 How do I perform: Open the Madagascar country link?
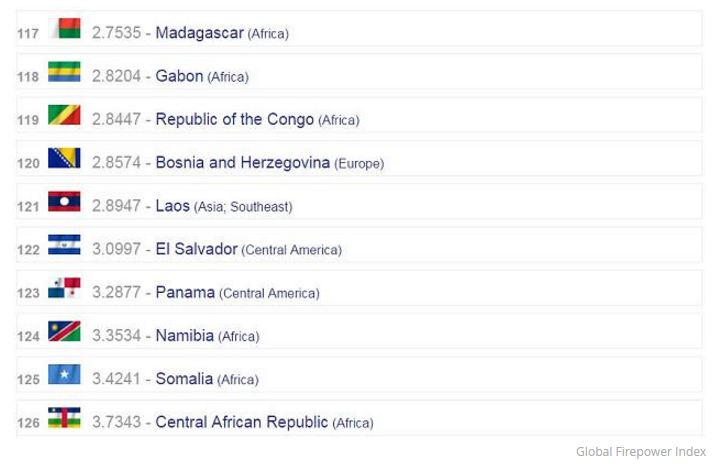[x=200, y=33]
